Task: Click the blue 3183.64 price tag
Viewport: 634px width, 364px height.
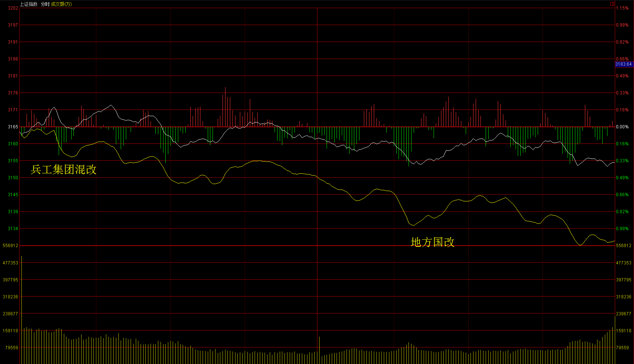Action: (x=624, y=64)
